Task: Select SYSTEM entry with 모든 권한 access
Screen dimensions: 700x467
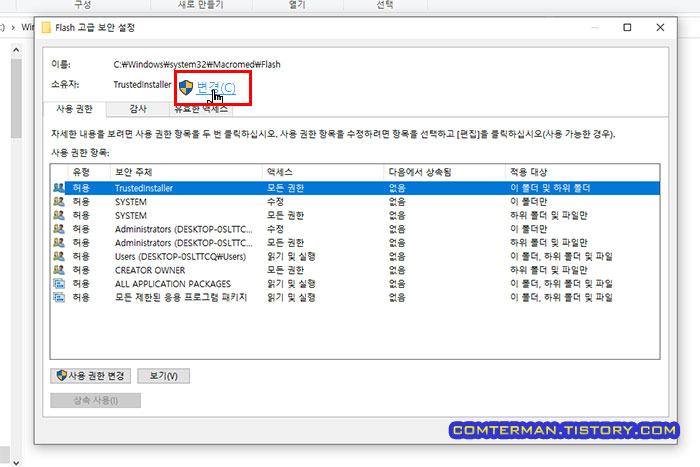Action: (x=355, y=216)
